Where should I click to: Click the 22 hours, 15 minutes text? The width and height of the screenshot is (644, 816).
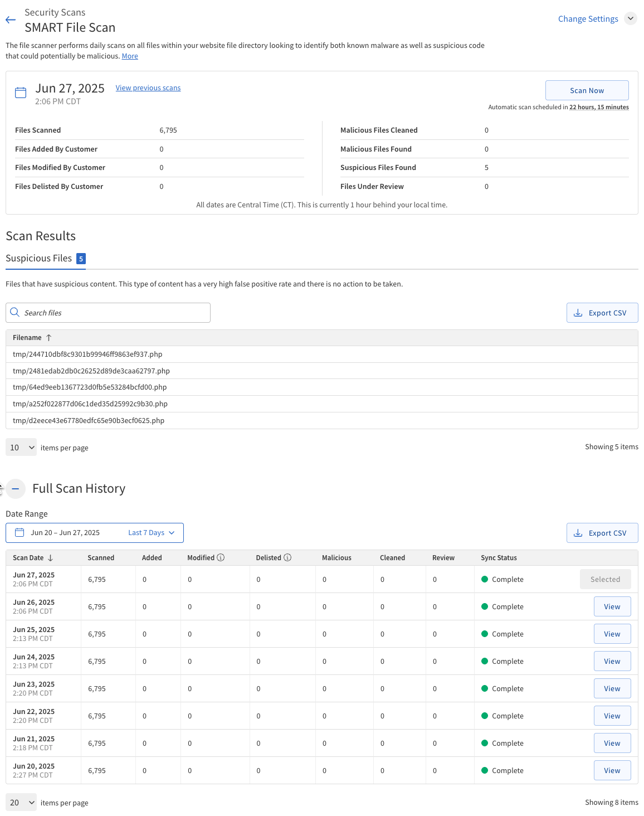[x=599, y=107]
